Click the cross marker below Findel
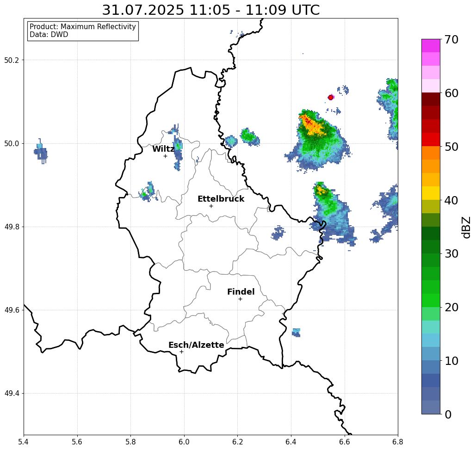 (x=240, y=299)
